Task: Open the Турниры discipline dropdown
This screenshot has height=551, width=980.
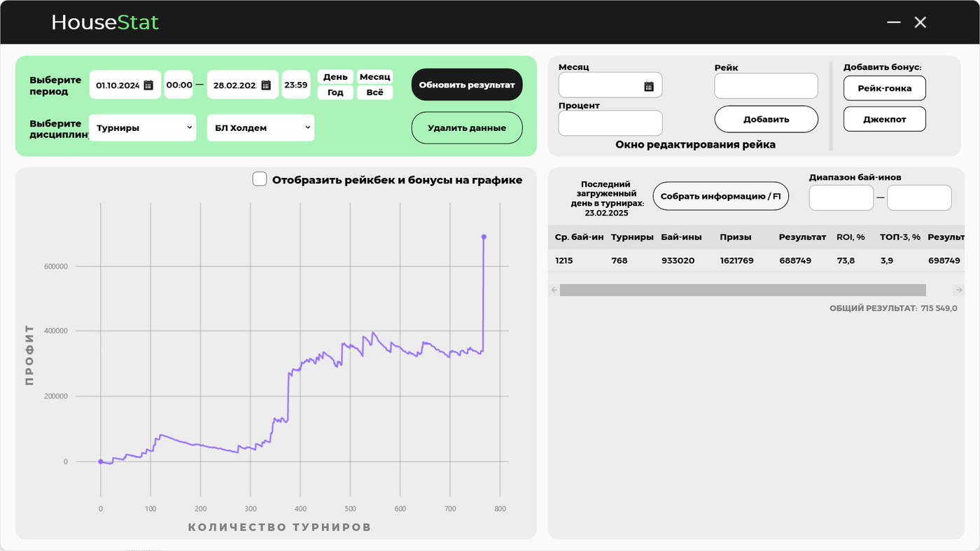Action: 142,127
